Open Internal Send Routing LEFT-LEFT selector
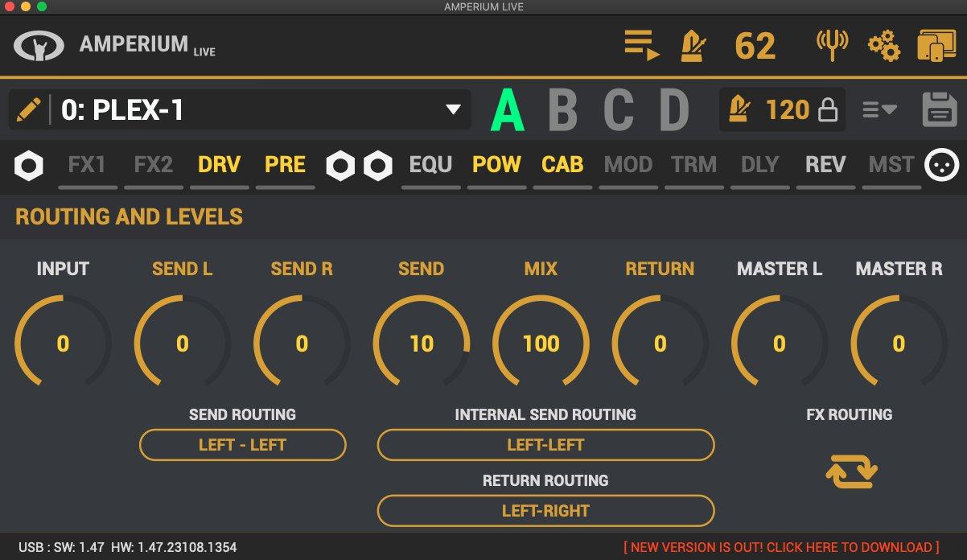 click(545, 445)
